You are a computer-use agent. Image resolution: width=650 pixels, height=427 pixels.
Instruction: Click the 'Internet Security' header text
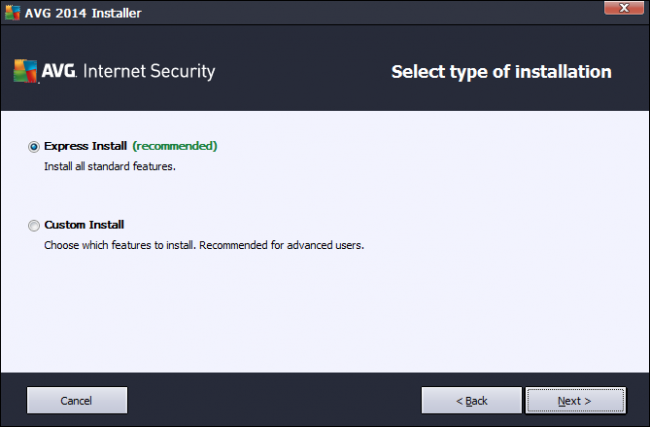[x=150, y=72]
